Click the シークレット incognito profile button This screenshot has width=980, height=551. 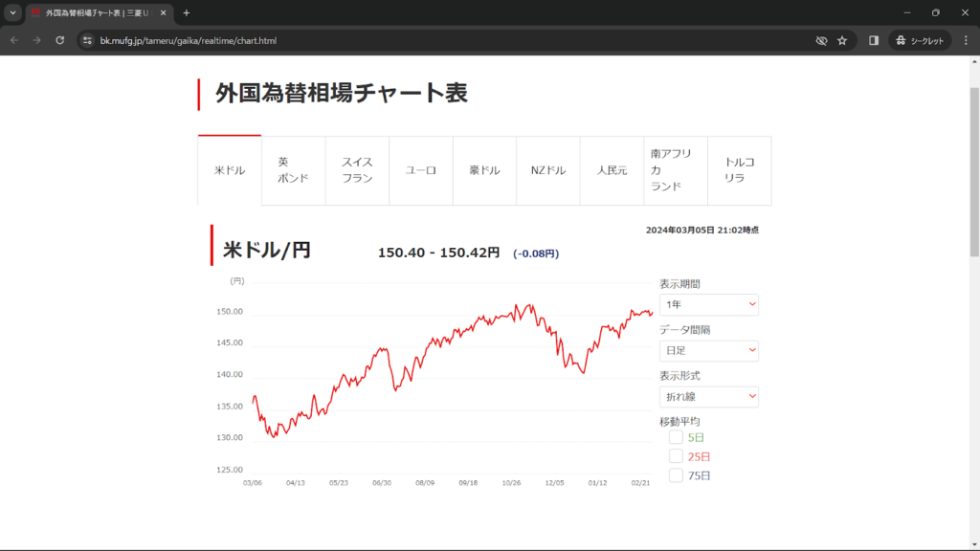(x=920, y=40)
